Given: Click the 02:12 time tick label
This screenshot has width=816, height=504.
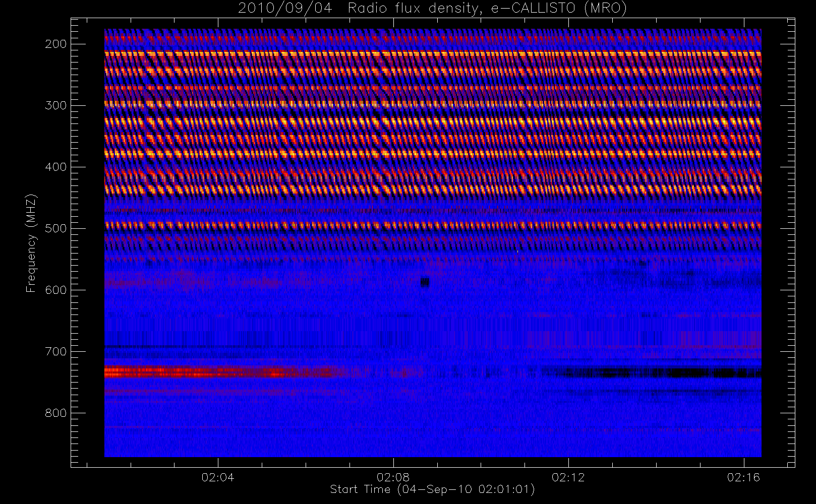Looking at the screenshot, I should [568, 477].
